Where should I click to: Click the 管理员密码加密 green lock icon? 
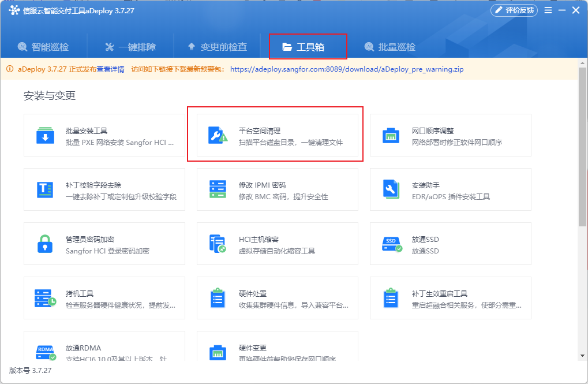click(x=45, y=244)
